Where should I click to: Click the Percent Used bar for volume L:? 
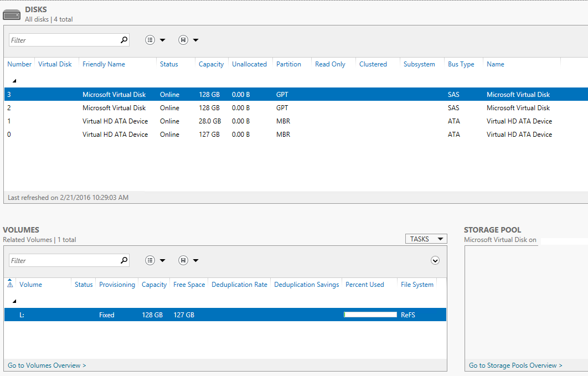click(370, 315)
